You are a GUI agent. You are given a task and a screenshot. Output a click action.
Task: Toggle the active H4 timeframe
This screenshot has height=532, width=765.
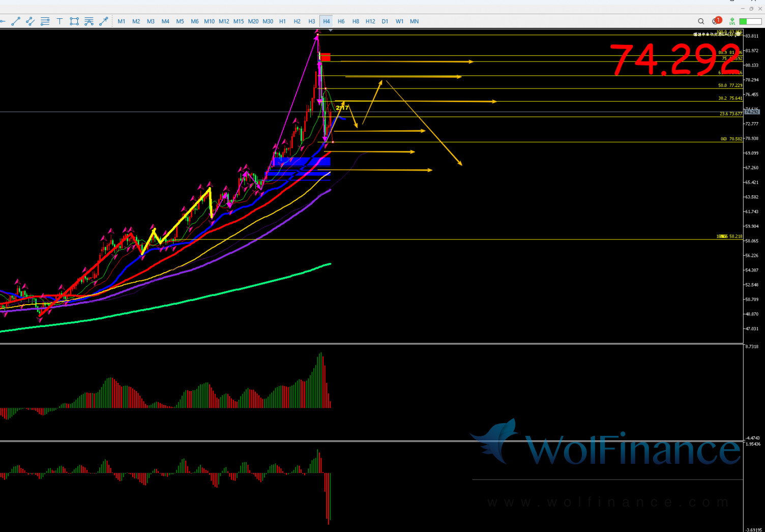327,21
